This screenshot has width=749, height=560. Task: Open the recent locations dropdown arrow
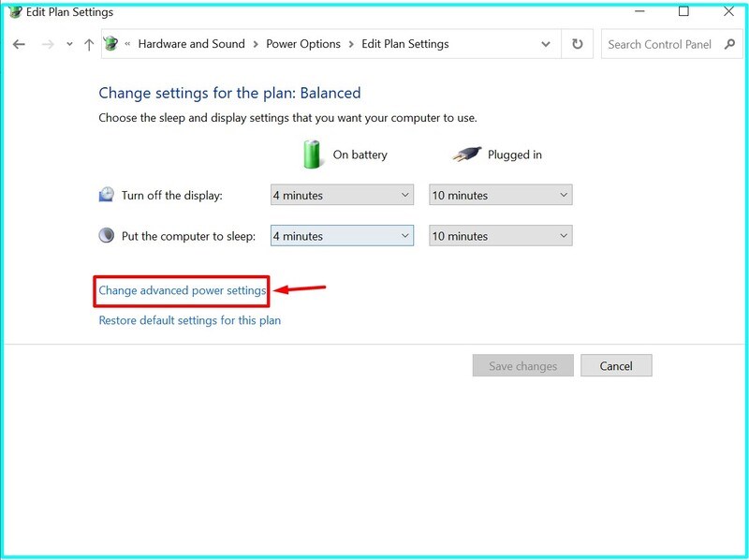point(67,43)
